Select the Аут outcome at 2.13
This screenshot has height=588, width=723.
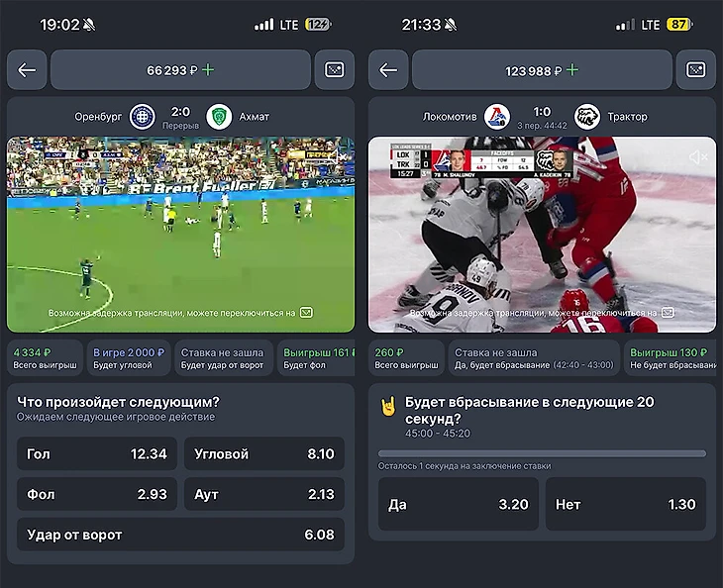tap(264, 494)
